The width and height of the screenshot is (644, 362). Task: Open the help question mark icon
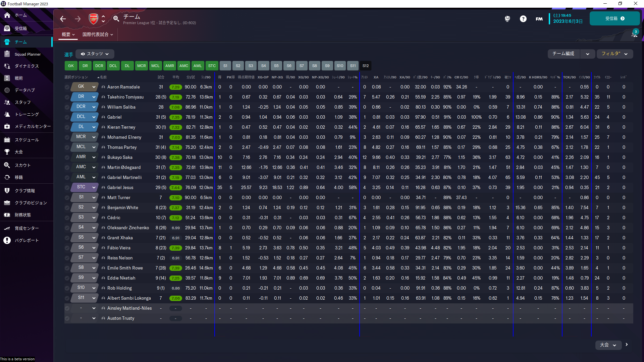pos(523,19)
